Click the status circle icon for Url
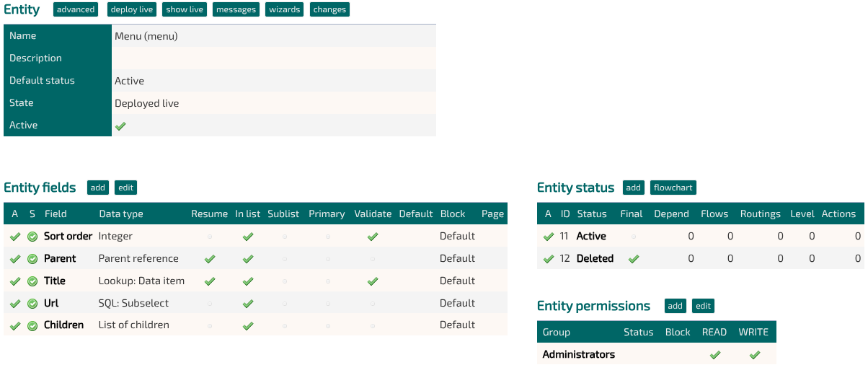The width and height of the screenshot is (868, 365). point(32,304)
